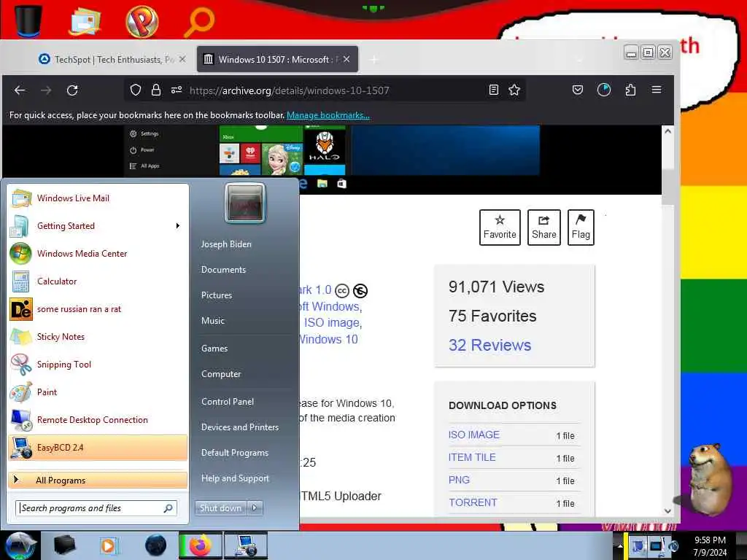Image resolution: width=747 pixels, height=560 pixels.
Task: Open the recycle bin desktop icon
Action: pyautogui.click(x=28, y=20)
